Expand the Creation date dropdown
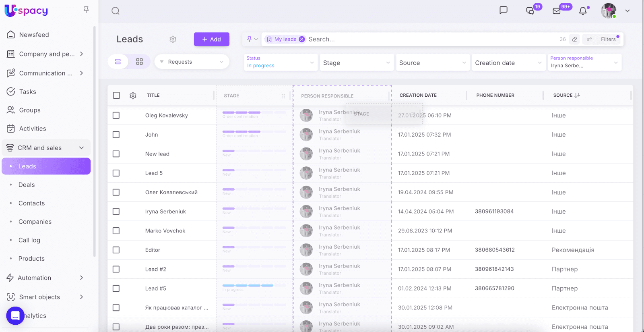 [508, 63]
